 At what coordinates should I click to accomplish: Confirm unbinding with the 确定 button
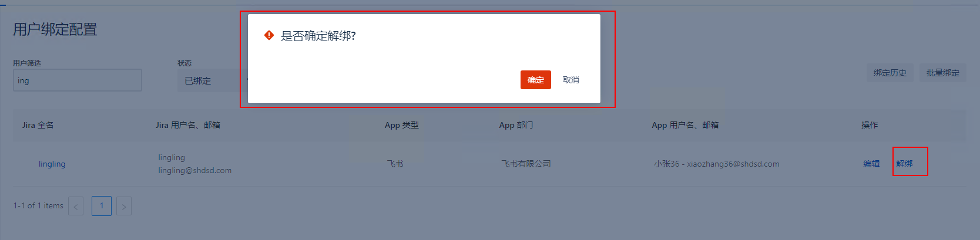535,80
